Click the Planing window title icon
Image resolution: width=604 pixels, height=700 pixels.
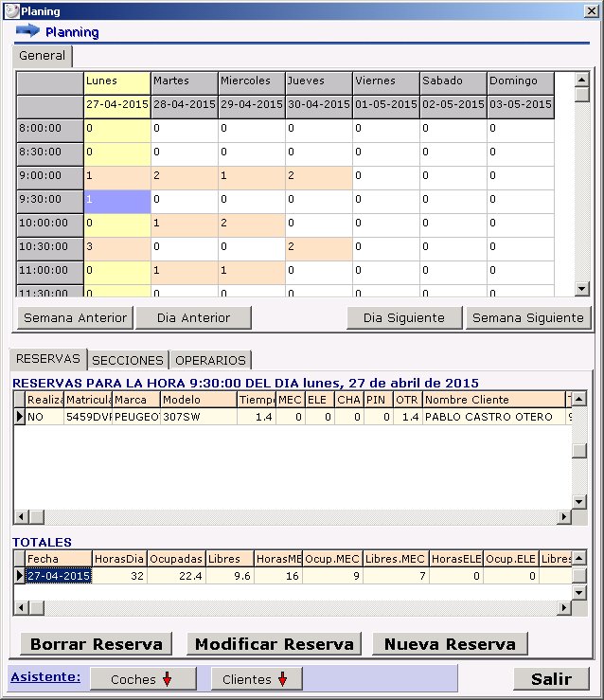point(12,10)
